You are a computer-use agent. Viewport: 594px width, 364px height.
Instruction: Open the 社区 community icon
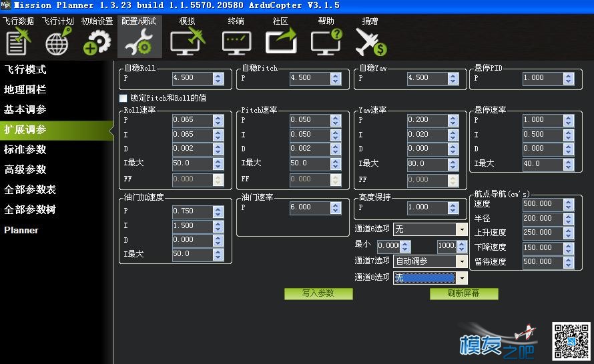click(281, 41)
